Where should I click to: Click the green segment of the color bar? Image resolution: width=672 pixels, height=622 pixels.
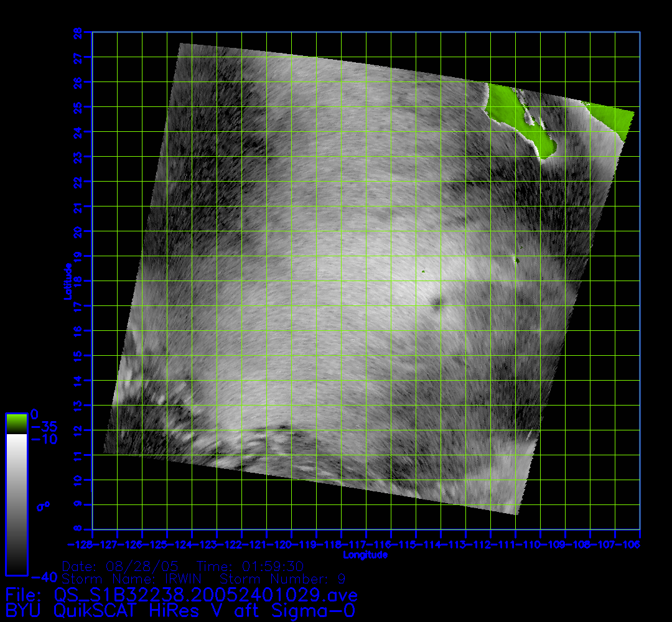click(x=16, y=424)
